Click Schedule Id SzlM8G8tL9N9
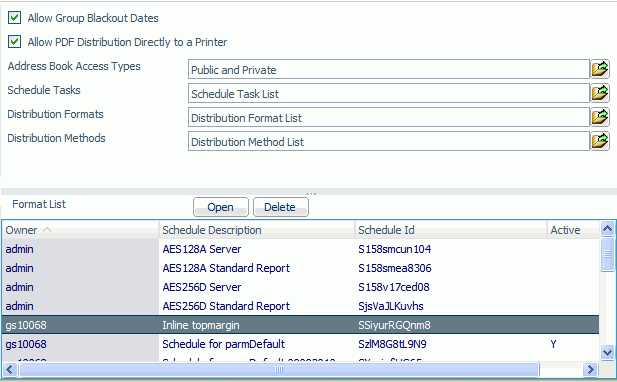This screenshot has width=617, height=382. pos(392,344)
